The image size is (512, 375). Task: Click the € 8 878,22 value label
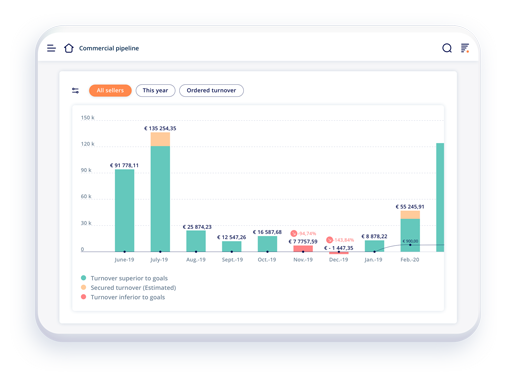pos(374,236)
